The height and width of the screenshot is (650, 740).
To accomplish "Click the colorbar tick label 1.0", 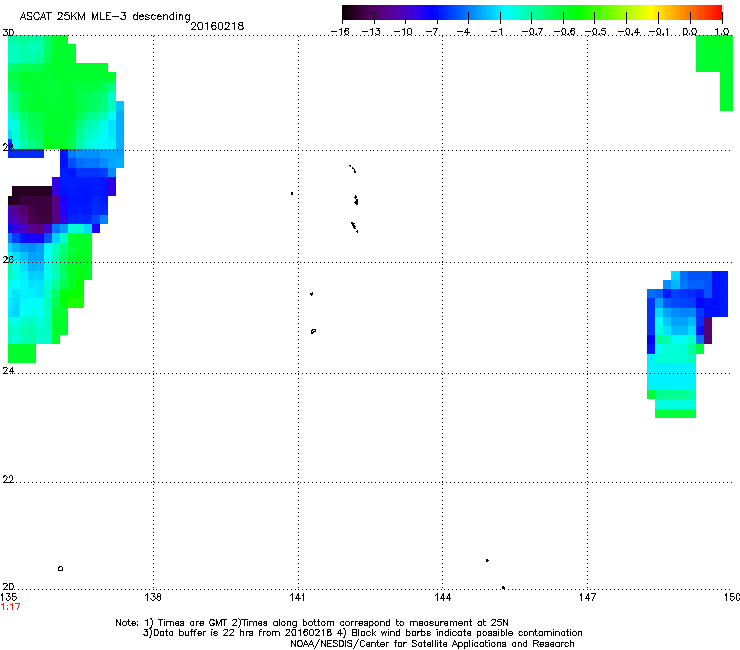I will [722, 32].
